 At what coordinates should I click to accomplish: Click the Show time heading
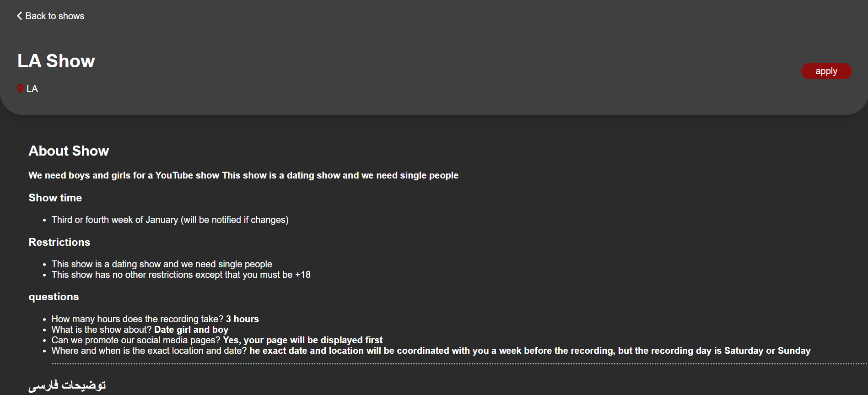pos(55,198)
